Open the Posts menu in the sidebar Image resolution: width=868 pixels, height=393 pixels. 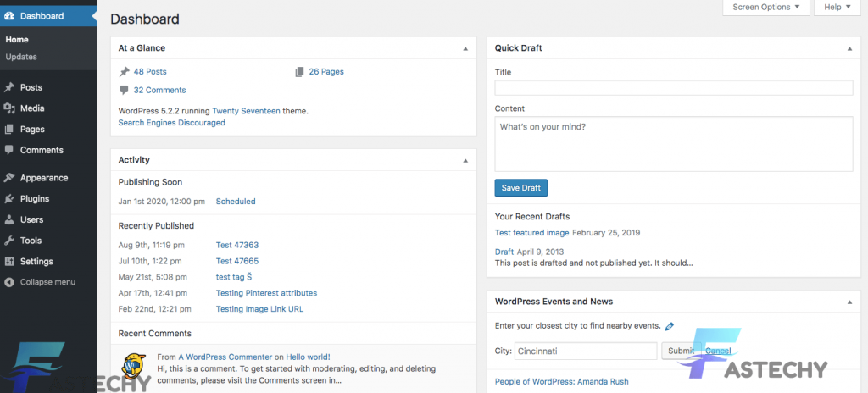31,87
